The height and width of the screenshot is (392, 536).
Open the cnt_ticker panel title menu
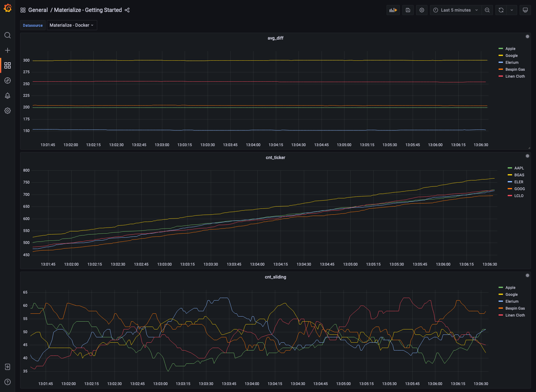pos(276,157)
